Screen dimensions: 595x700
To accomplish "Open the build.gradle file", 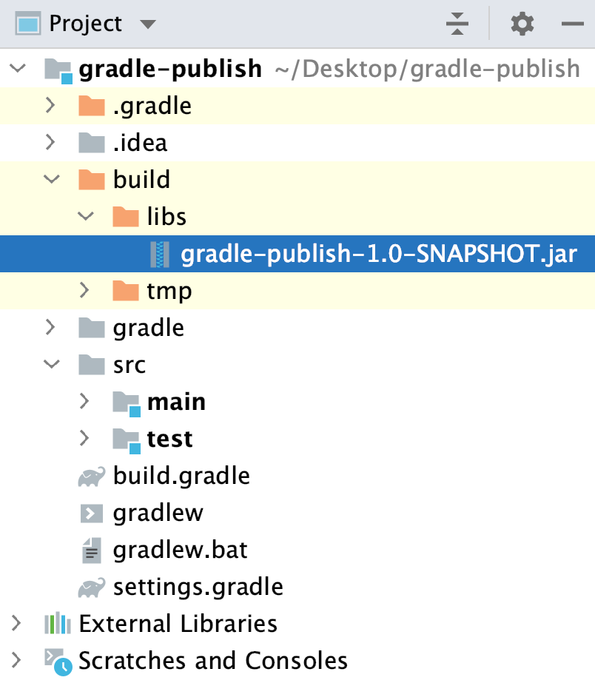I will [x=181, y=477].
